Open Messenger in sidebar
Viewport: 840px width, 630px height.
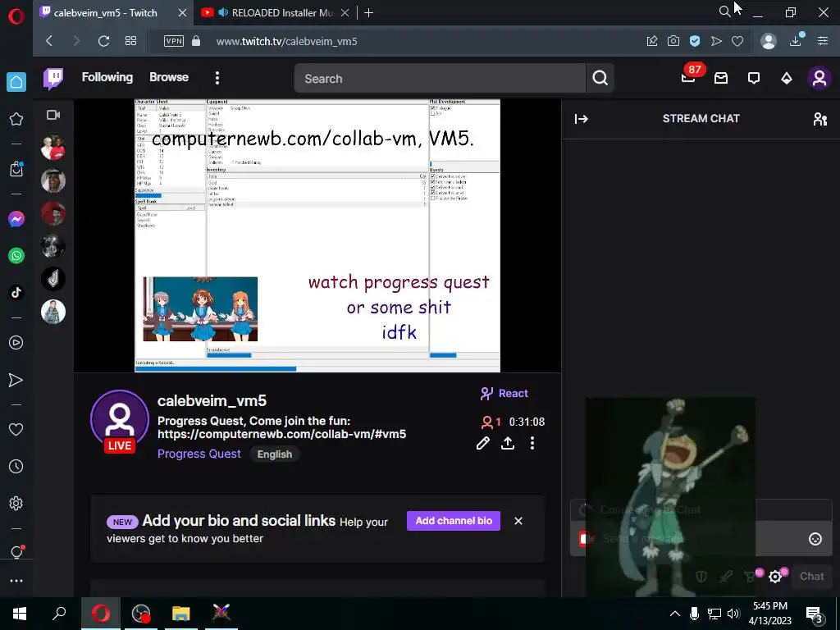click(16, 219)
